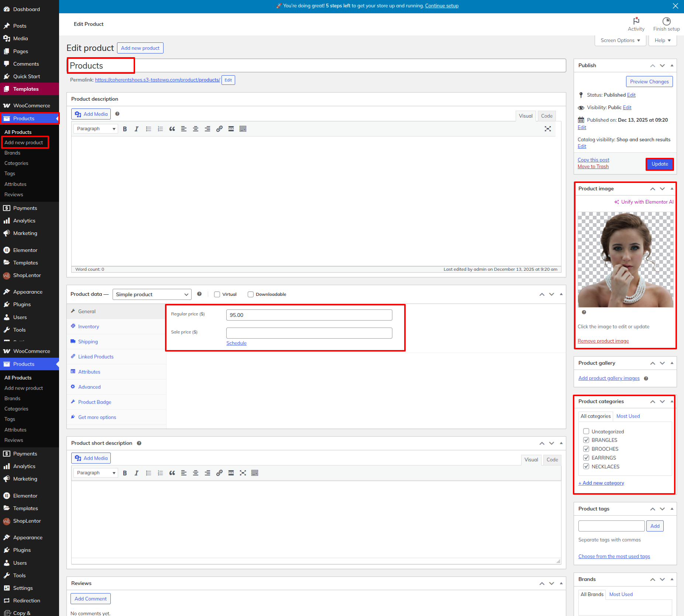The image size is (684, 616).
Task: Click the Remove product image link
Action: (x=603, y=341)
